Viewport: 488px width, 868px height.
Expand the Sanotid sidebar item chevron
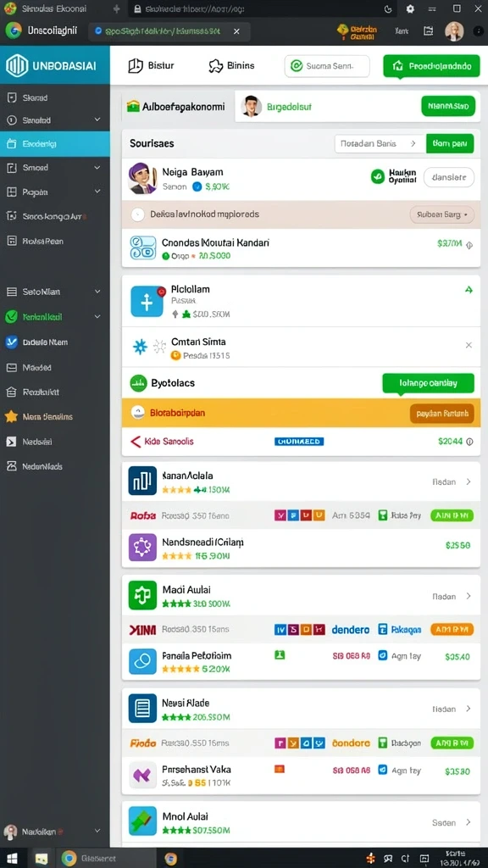pos(97,120)
